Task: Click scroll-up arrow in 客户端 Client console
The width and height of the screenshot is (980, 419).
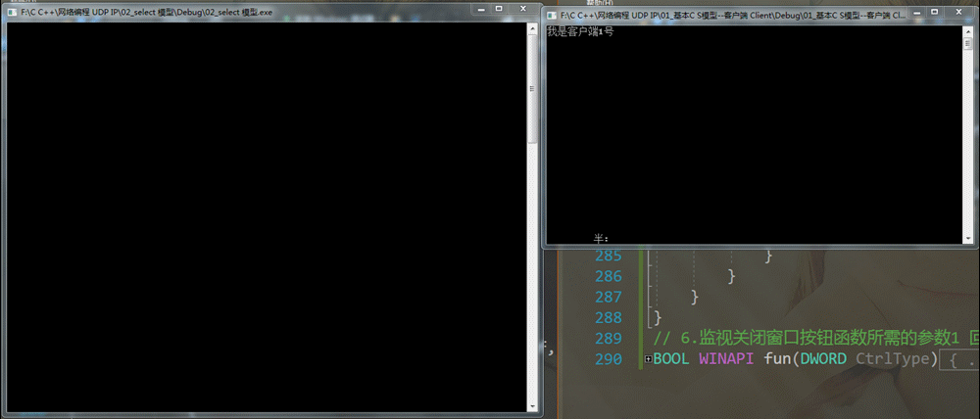Action: (x=968, y=32)
